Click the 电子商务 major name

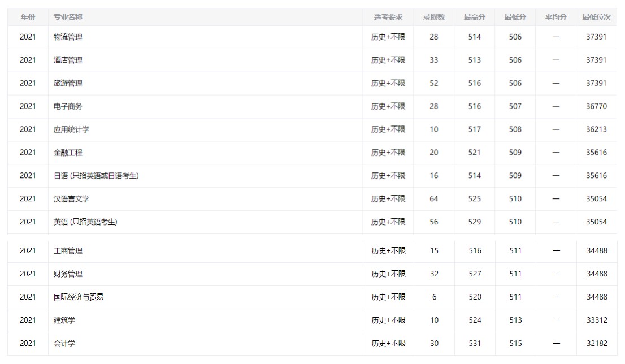[68, 106]
